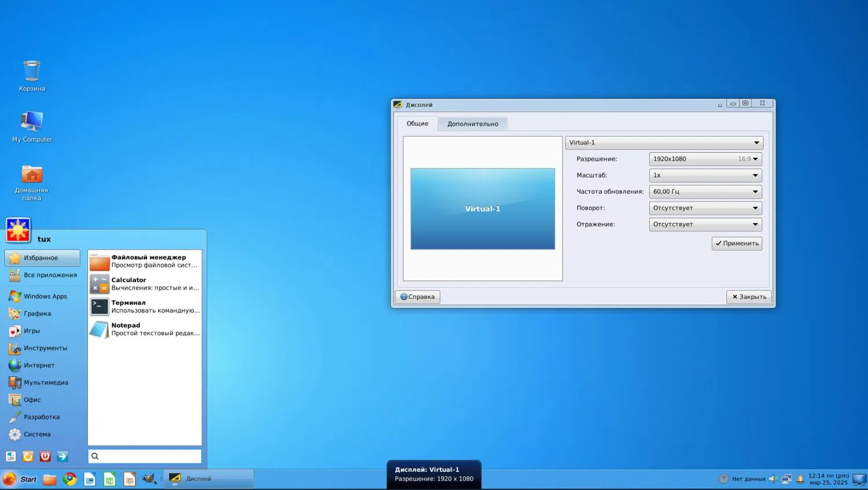Open Интернет category in start menu

[x=42, y=365]
